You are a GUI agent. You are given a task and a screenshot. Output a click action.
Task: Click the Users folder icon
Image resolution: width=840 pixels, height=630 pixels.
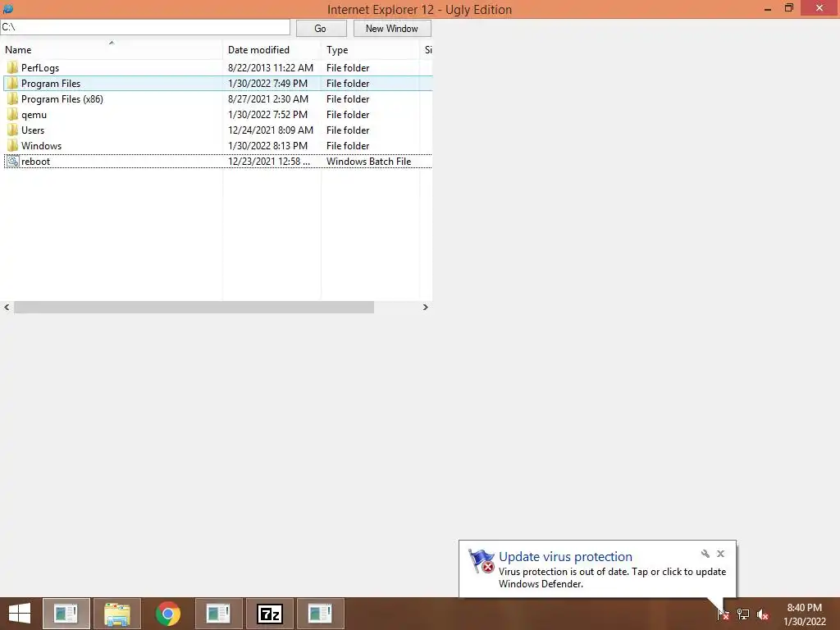[x=12, y=130]
